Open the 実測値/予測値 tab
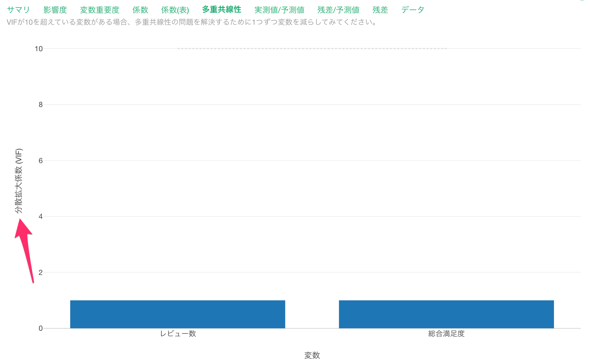 click(x=279, y=10)
